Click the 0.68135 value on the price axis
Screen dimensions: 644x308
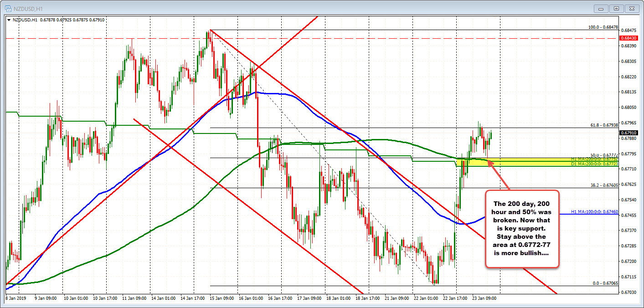pyautogui.click(x=629, y=92)
